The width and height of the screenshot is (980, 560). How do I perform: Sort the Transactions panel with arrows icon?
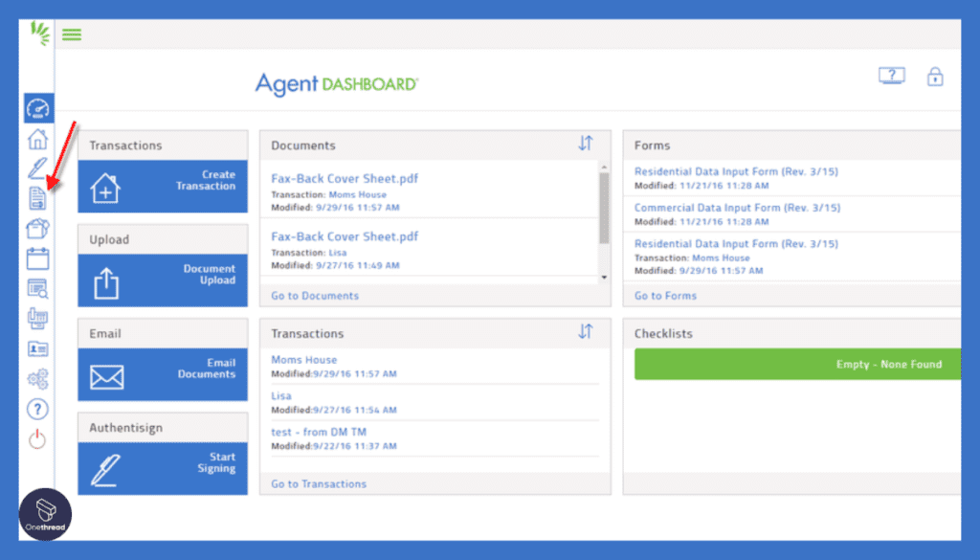tap(585, 331)
